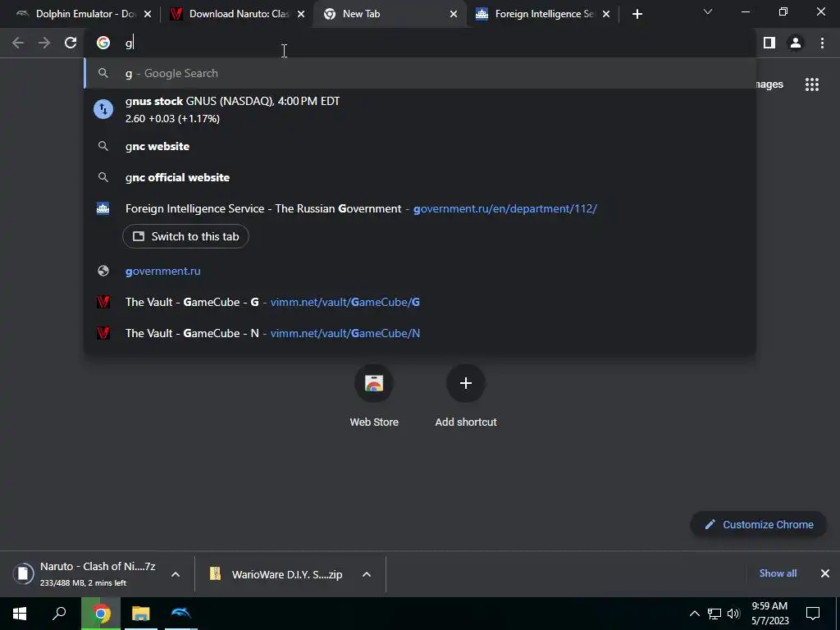The width and height of the screenshot is (840, 630).
Task: Click the search icon of 'gnc website' row
Action: click(x=103, y=146)
